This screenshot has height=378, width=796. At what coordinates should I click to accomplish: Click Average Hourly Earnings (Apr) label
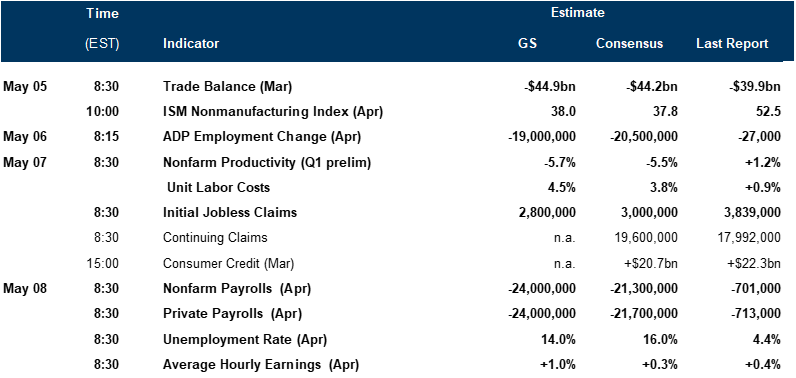click(x=261, y=365)
